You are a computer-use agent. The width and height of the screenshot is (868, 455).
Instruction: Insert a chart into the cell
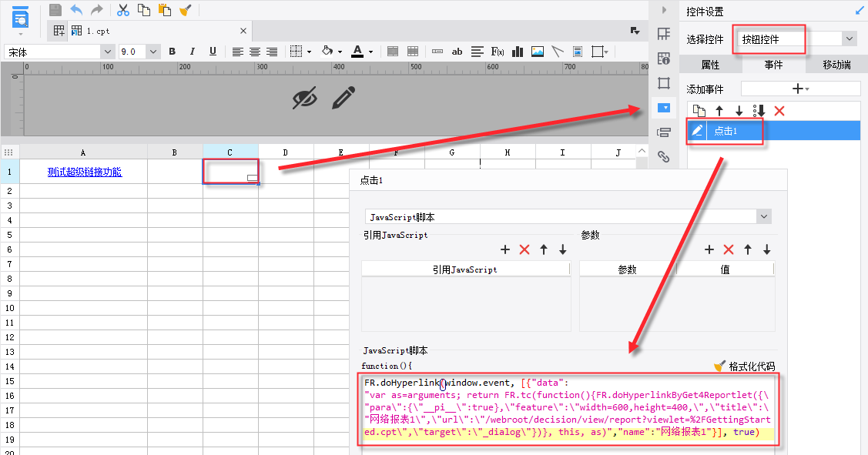pos(518,52)
